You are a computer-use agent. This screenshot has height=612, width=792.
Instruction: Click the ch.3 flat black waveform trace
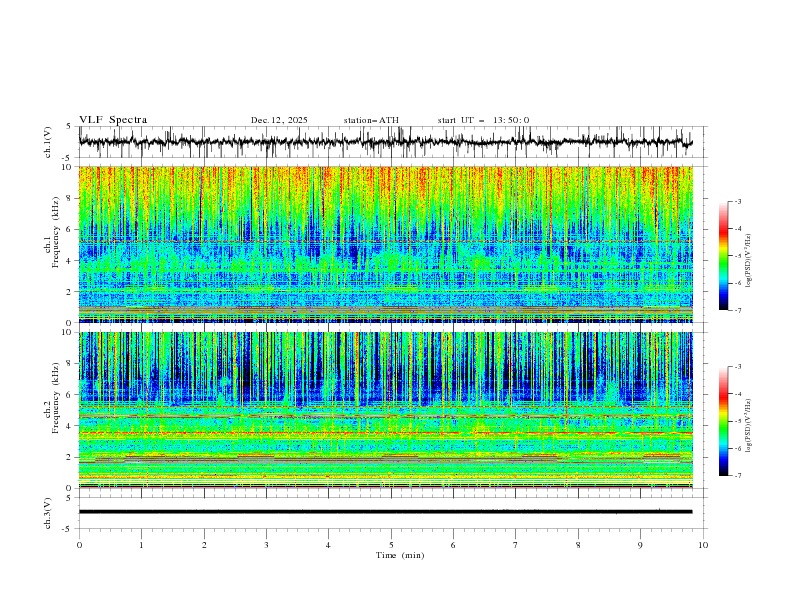[385, 512]
